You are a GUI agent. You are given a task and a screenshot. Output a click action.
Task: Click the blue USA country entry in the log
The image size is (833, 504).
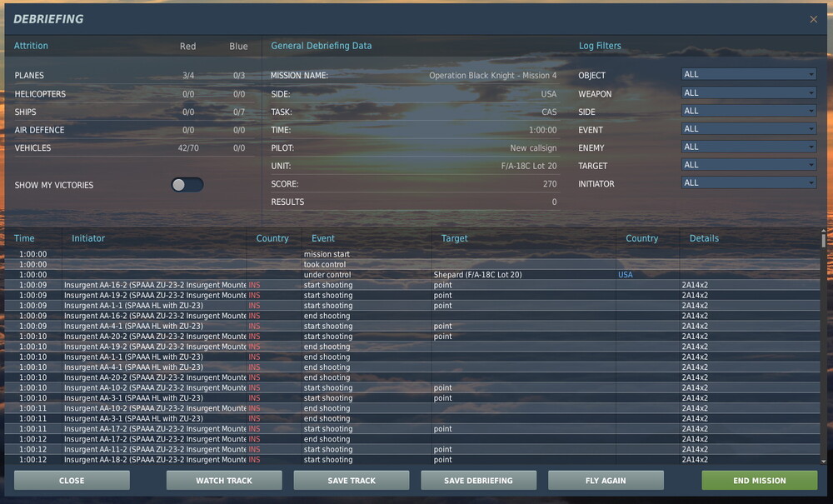tap(626, 275)
